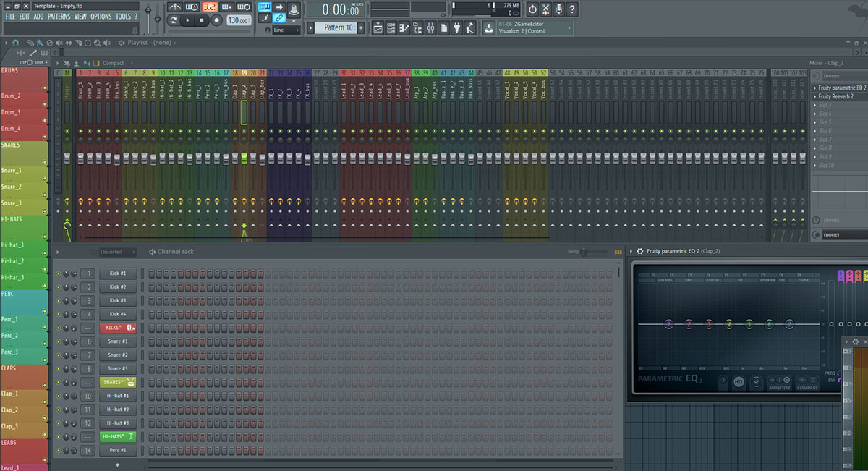Open the Plugin picker icon

pyautogui.click(x=456, y=28)
